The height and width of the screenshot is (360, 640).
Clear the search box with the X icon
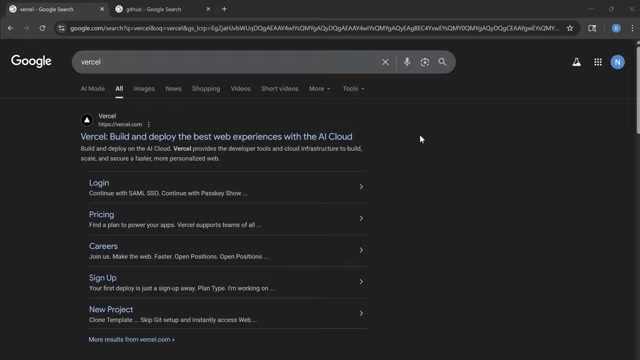click(385, 62)
